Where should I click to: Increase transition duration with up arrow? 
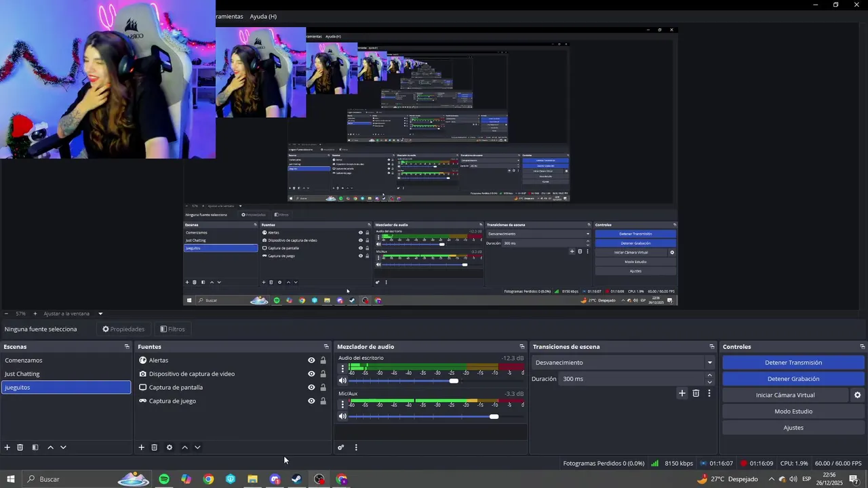(x=710, y=375)
